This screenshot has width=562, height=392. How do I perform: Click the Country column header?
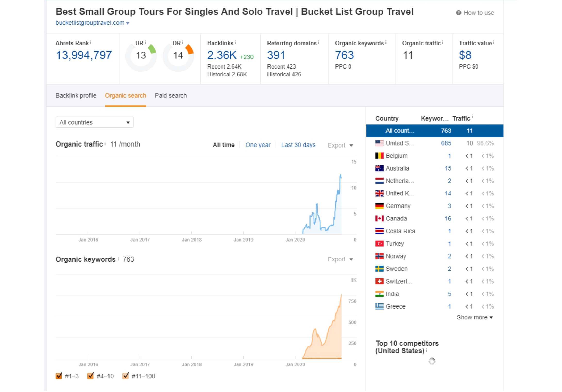tap(387, 118)
